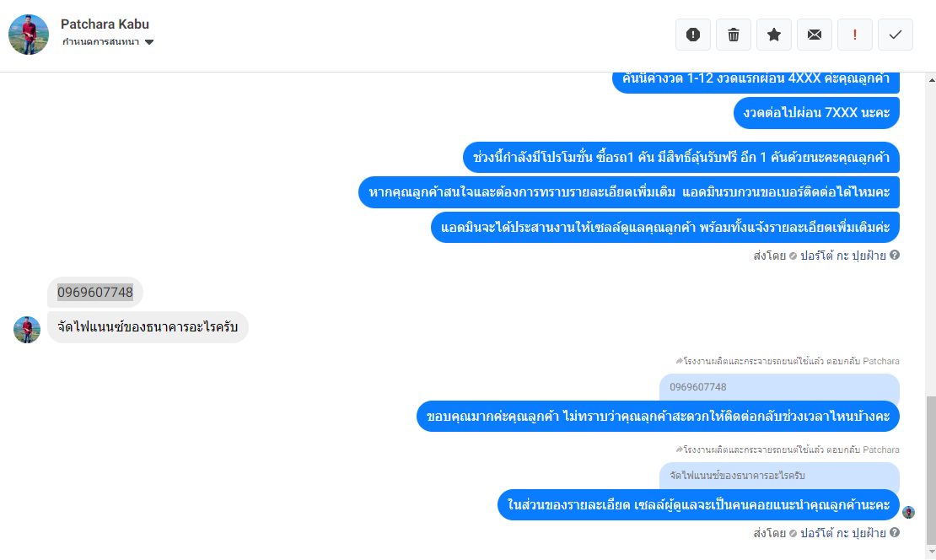Mark conversation done with checkmark icon
The width and height of the screenshot is (936, 560).
[x=896, y=35]
